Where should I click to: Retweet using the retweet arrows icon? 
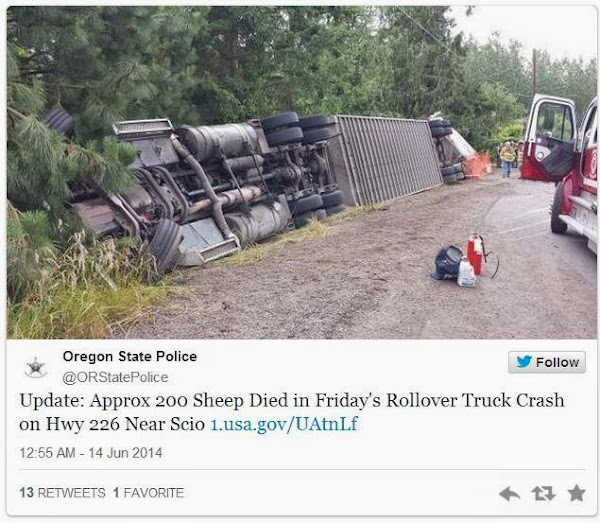[x=543, y=494]
